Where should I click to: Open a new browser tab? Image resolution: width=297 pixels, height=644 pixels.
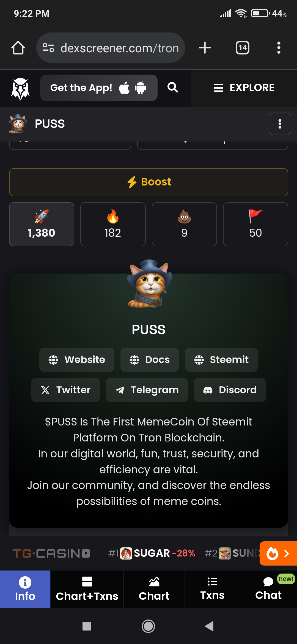point(205,48)
